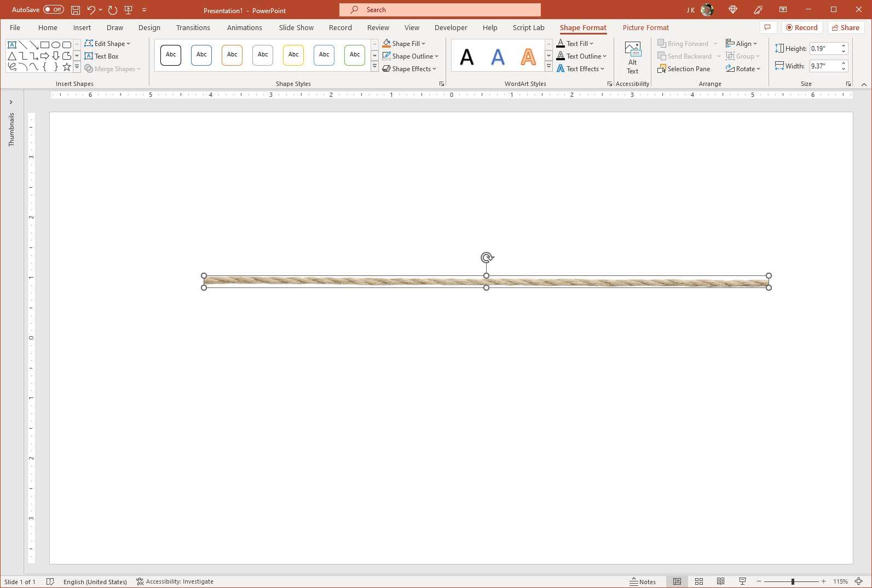Open Text Fill dropdown

click(x=575, y=44)
